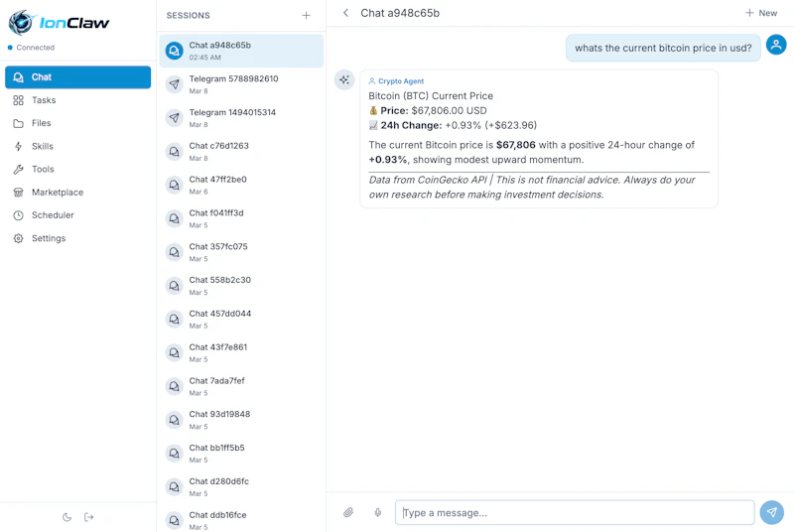Click the assistant sparkle icon
This screenshot has height=532, width=794.
344,80
